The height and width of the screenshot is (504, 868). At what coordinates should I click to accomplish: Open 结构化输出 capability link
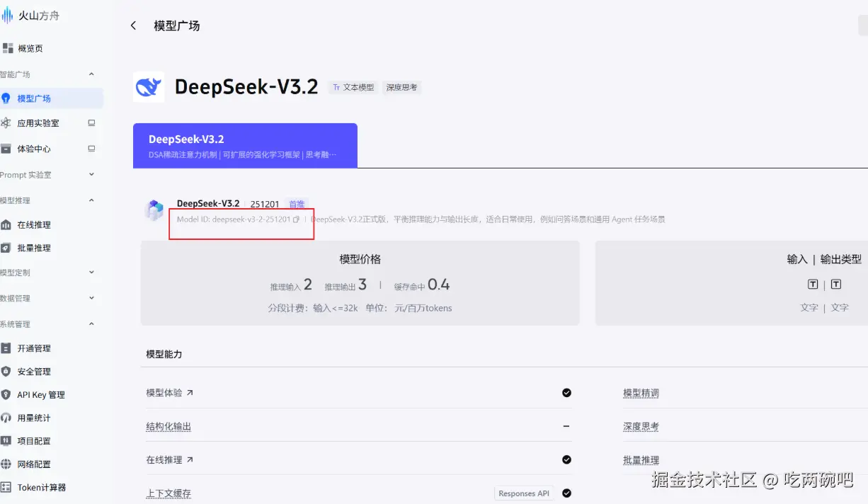click(169, 426)
